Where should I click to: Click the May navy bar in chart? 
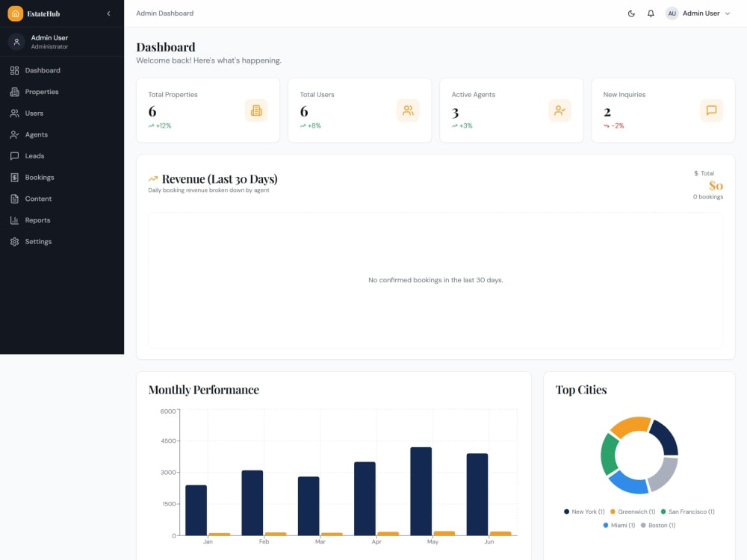point(421,491)
